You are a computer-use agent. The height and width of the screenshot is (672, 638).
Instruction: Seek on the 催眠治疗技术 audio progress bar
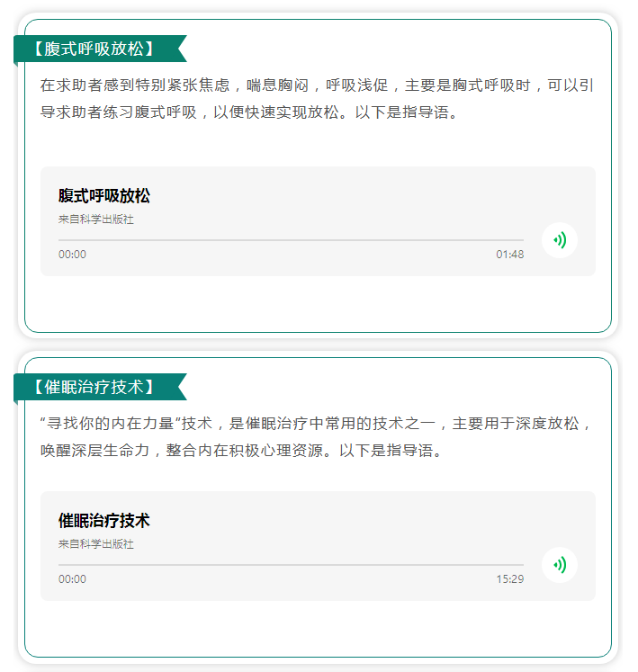tap(291, 565)
